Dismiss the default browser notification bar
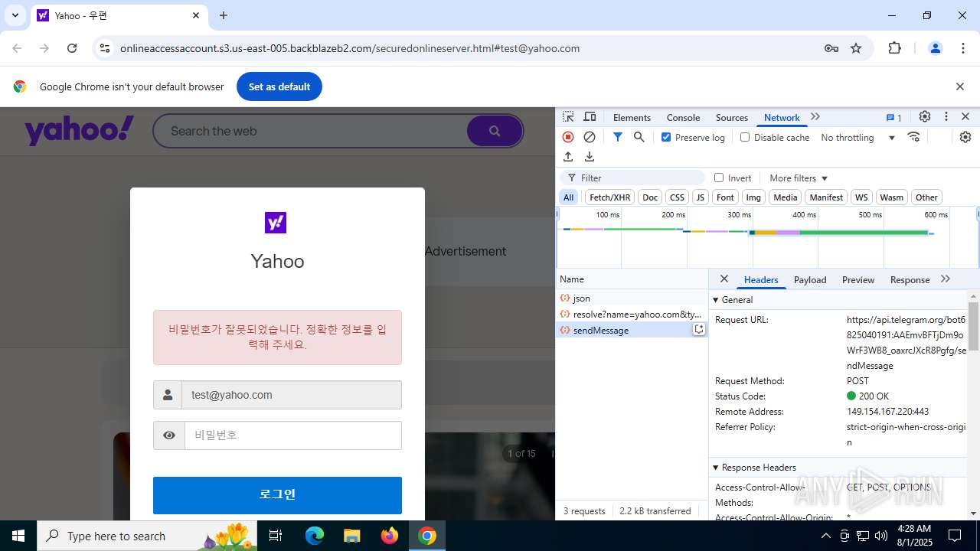Viewport: 980px width, 551px height. [x=960, y=86]
